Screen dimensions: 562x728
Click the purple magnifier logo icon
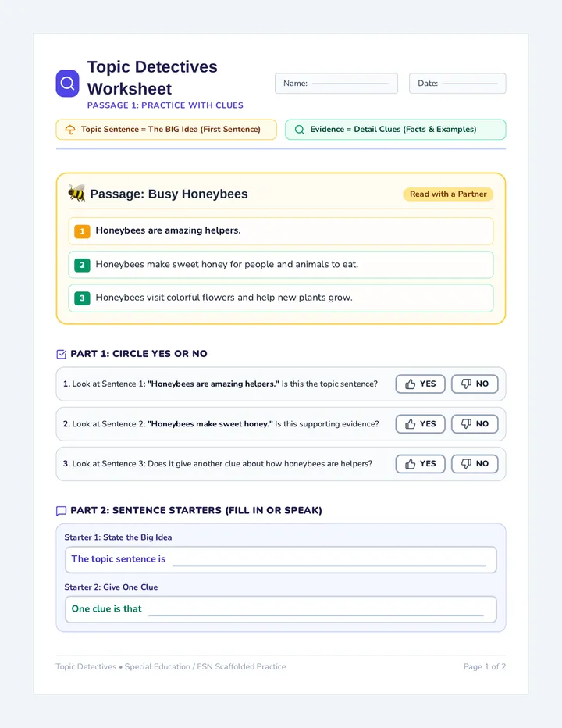click(x=67, y=84)
